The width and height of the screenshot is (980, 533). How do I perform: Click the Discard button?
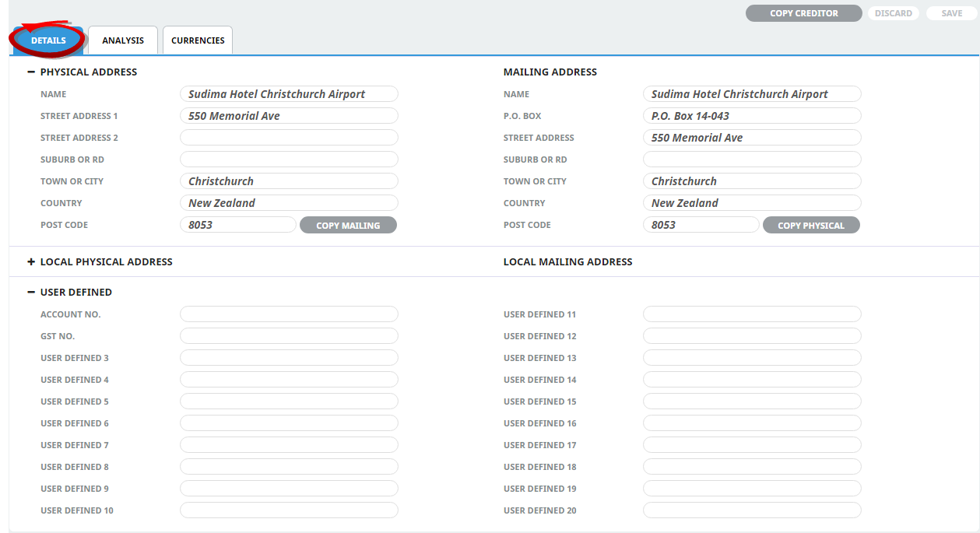(x=893, y=13)
